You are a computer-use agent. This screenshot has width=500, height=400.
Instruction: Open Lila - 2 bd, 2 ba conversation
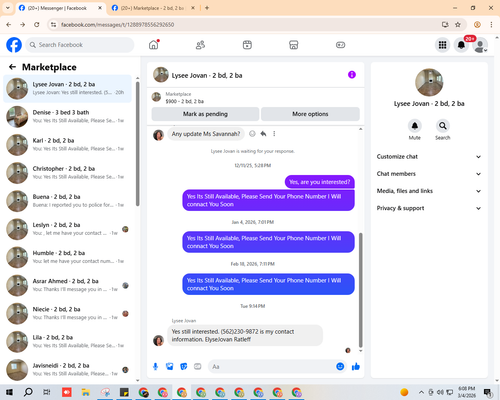67,342
